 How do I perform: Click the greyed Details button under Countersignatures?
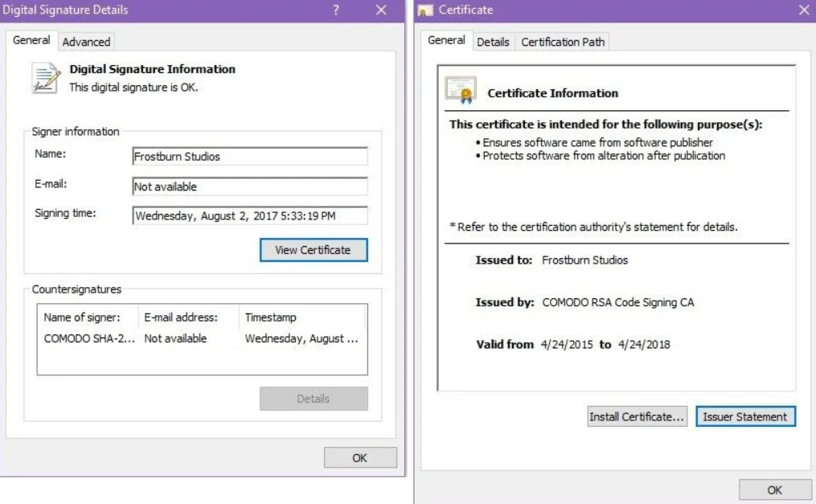[x=314, y=399]
